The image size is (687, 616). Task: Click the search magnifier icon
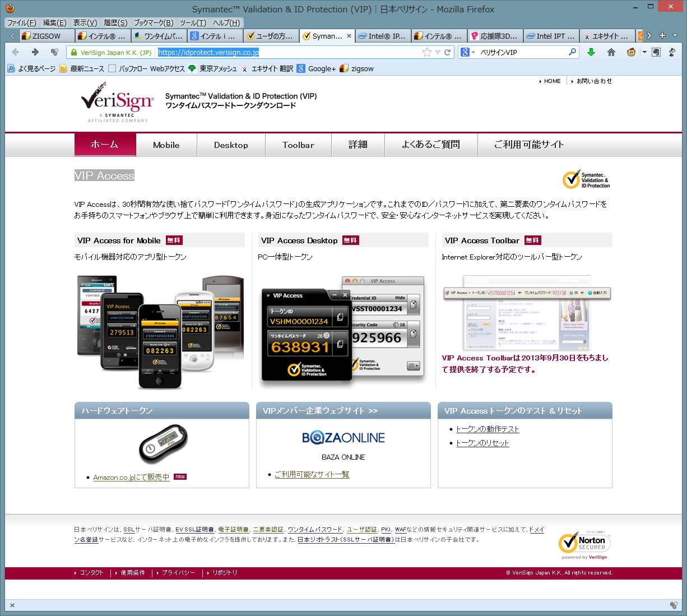(572, 52)
